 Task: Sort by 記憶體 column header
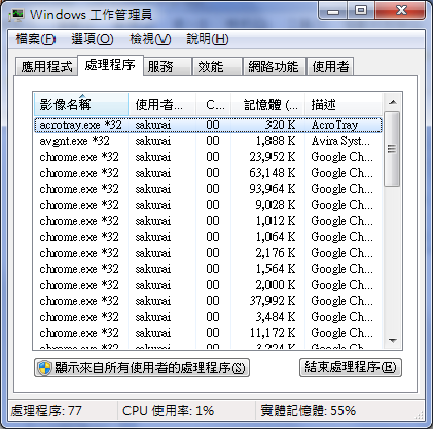[267, 105]
